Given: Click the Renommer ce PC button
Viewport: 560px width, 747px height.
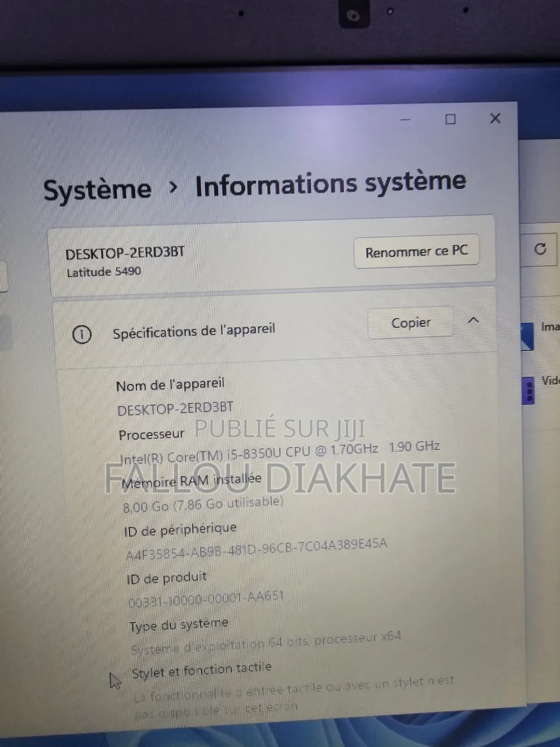Looking at the screenshot, I should pos(416,252).
